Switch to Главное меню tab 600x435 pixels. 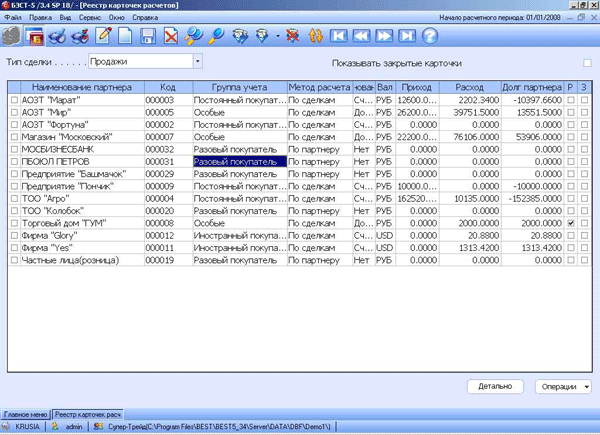(x=26, y=414)
